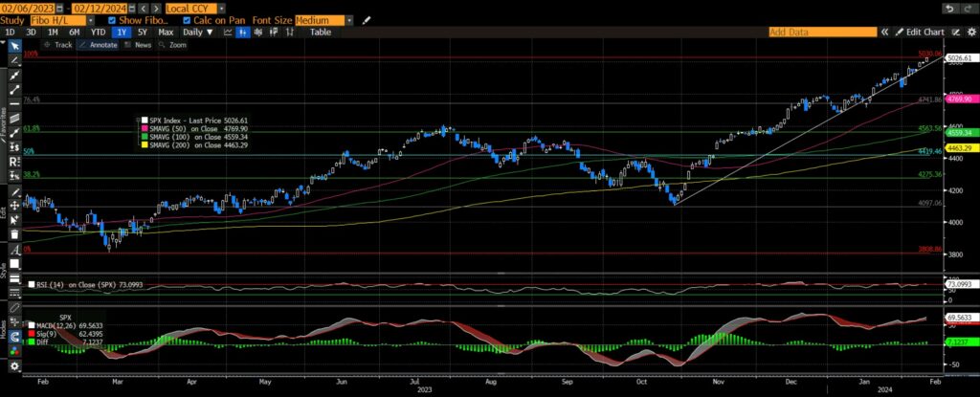
Task: Click the SMAVG (50) legend color swatch
Action: 144,127
